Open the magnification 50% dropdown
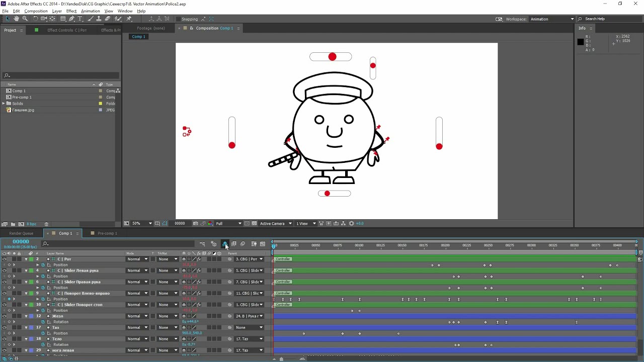 pos(142,223)
